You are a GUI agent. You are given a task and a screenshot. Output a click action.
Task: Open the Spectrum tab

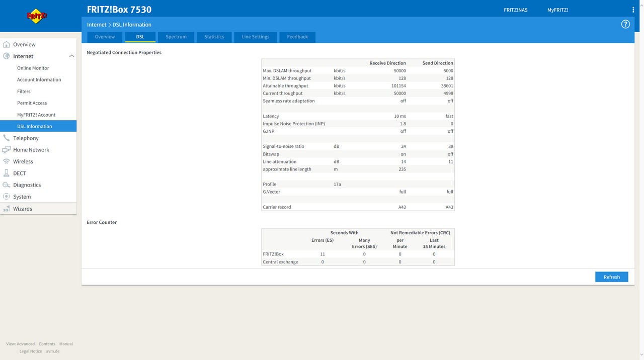point(176,37)
